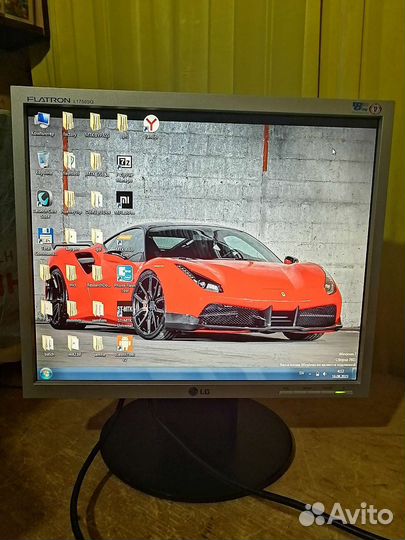Open the folder right of the Computer icon

click(68, 121)
